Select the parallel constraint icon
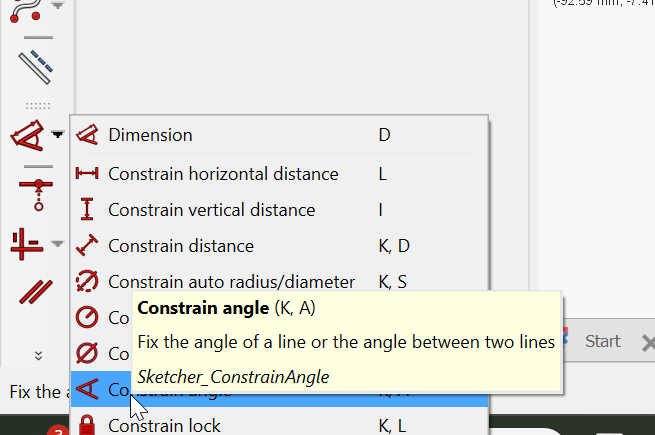 (37, 293)
